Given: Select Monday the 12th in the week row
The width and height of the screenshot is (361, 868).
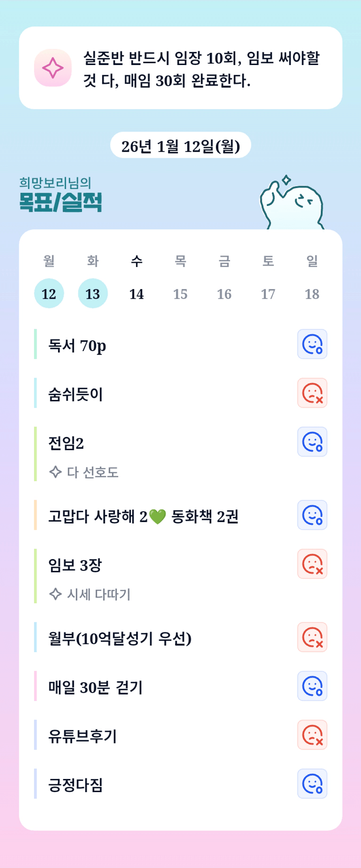Looking at the screenshot, I should click(x=49, y=294).
